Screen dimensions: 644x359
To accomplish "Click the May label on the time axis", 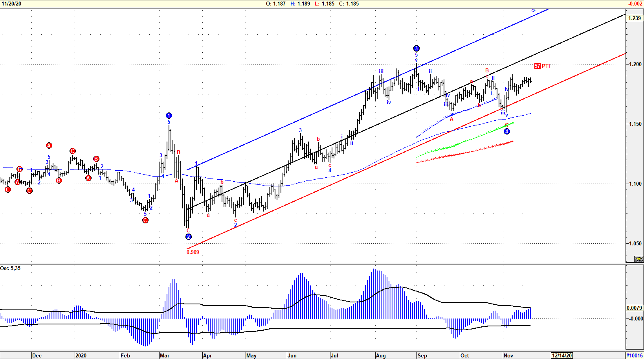I will click(251, 355).
